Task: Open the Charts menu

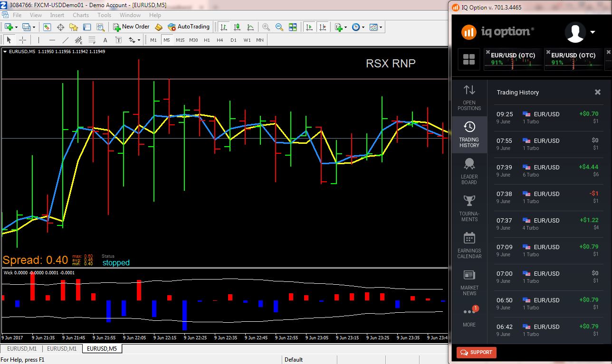Action: point(80,15)
